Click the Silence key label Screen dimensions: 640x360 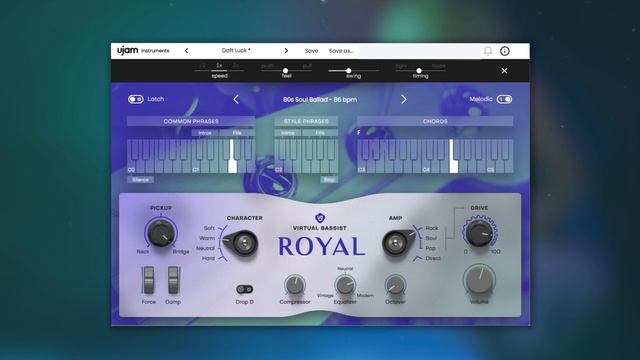140,180
